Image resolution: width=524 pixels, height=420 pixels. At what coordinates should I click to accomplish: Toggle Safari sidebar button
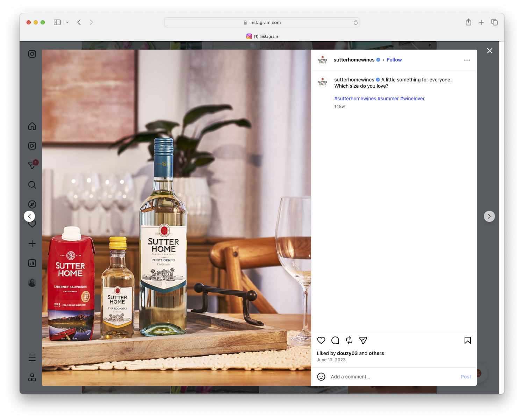pyautogui.click(x=57, y=22)
